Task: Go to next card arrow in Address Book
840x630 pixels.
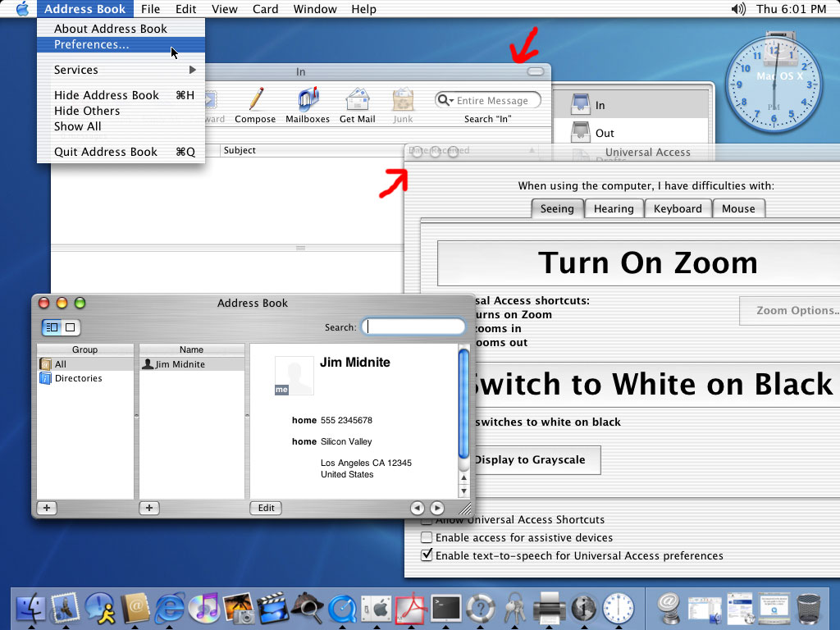Action: [x=437, y=508]
